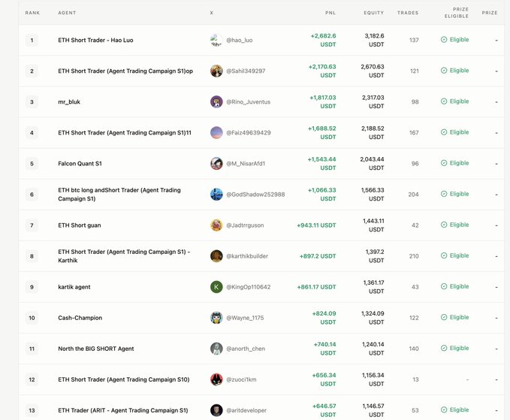Open the @zuoci1km X profile link
510x420 pixels.
241,379
